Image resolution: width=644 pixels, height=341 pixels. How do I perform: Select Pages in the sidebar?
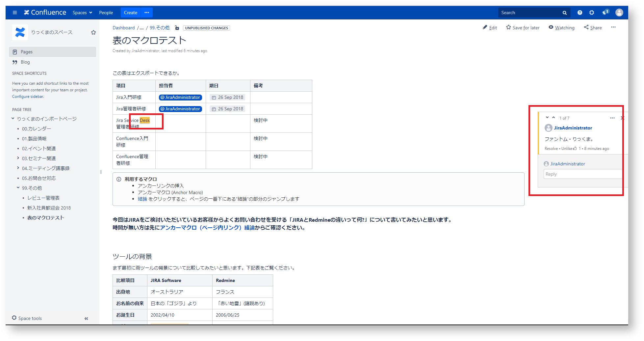click(x=53, y=52)
